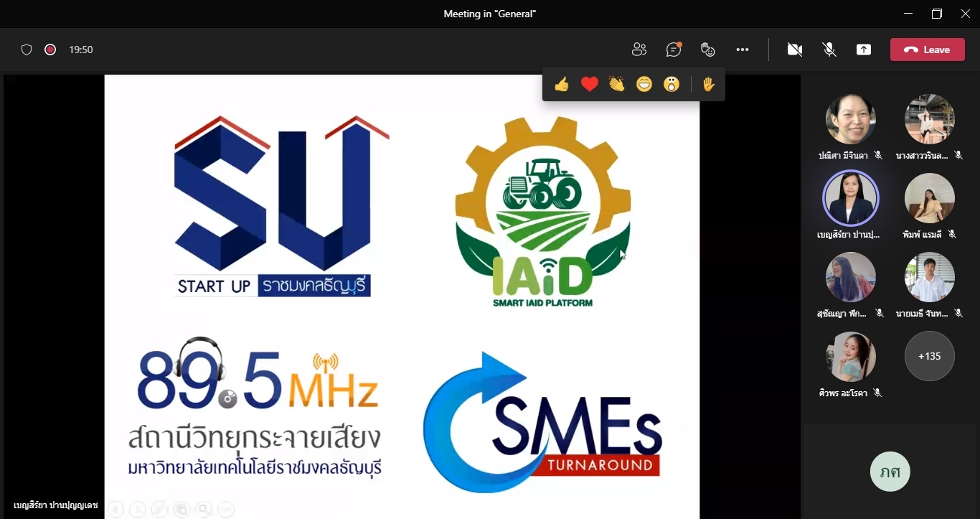Send a thumbs up reaction
980x519 pixels.
point(562,85)
